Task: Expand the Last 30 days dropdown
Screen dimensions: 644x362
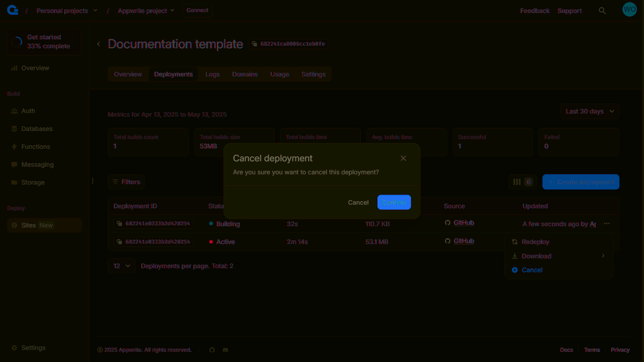Action: (589, 111)
